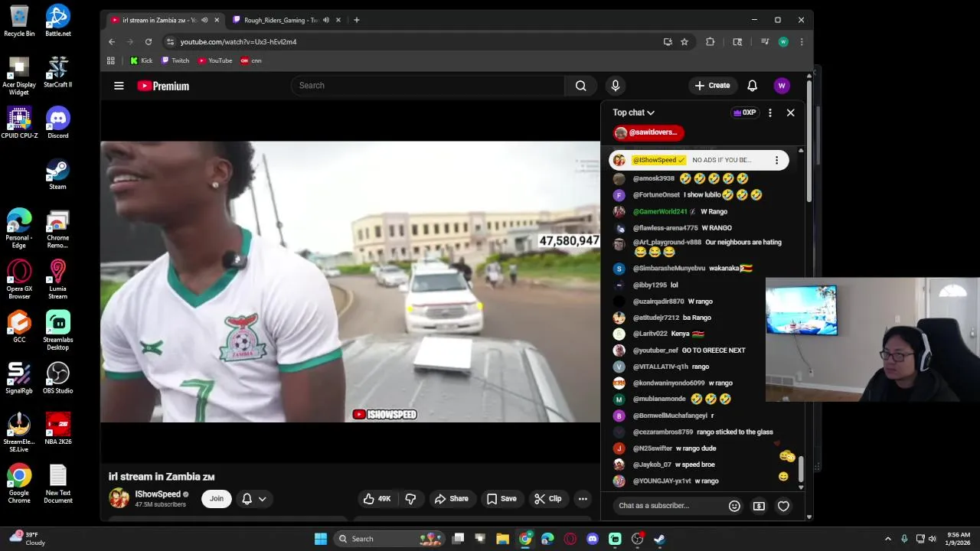Image resolution: width=980 pixels, height=551 pixels.
Task: Focus the YouTube search field
Action: coord(428,86)
